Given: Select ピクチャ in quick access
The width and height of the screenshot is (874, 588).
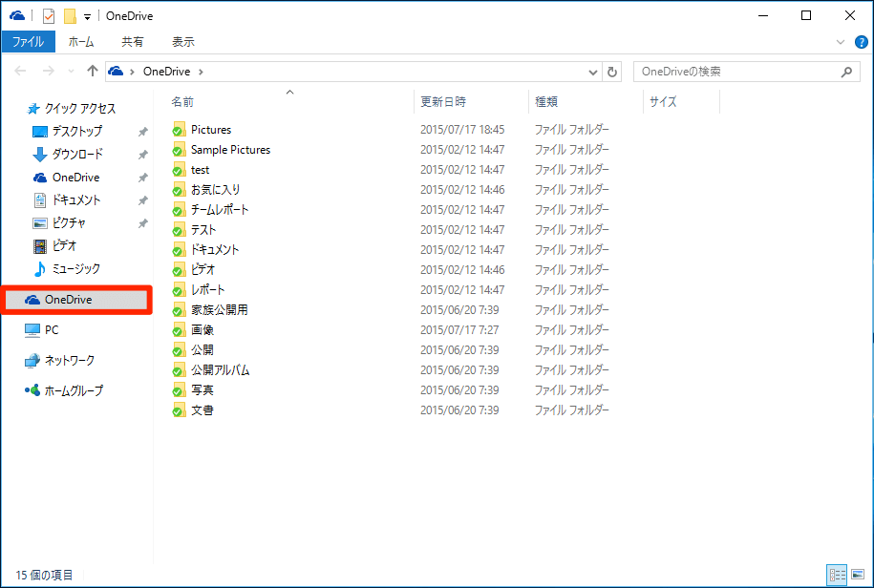Looking at the screenshot, I should pos(59,223).
